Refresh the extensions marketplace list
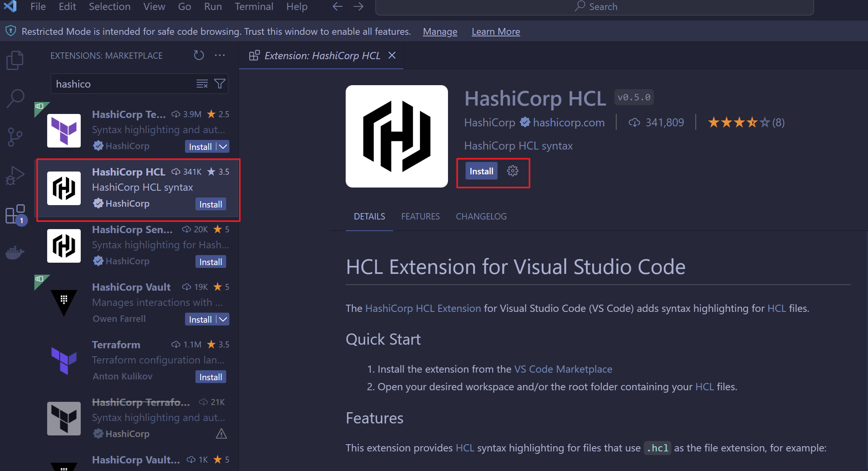868x471 pixels. [199, 55]
